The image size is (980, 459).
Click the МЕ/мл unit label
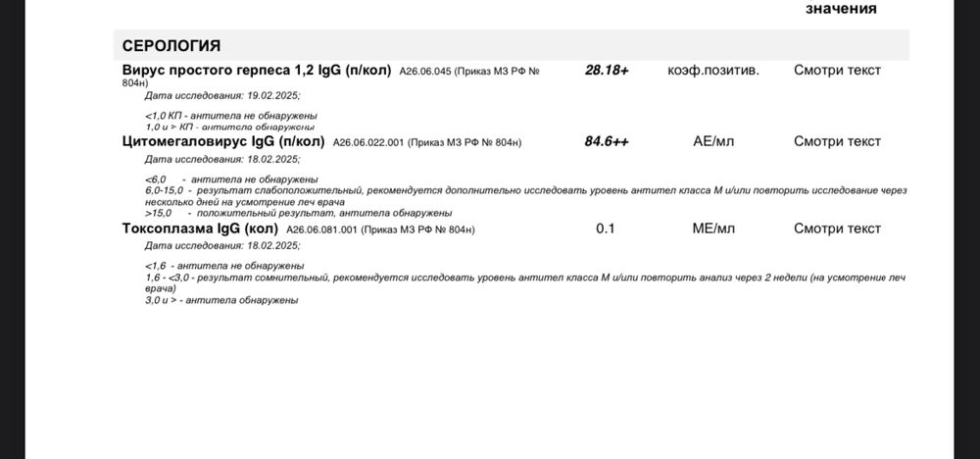712,229
